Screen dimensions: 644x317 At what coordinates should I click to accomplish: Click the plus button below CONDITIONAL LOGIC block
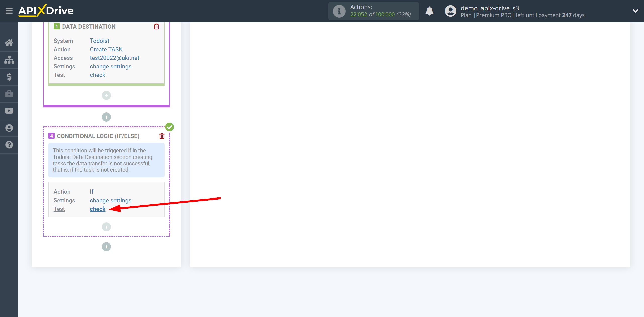[x=107, y=246]
